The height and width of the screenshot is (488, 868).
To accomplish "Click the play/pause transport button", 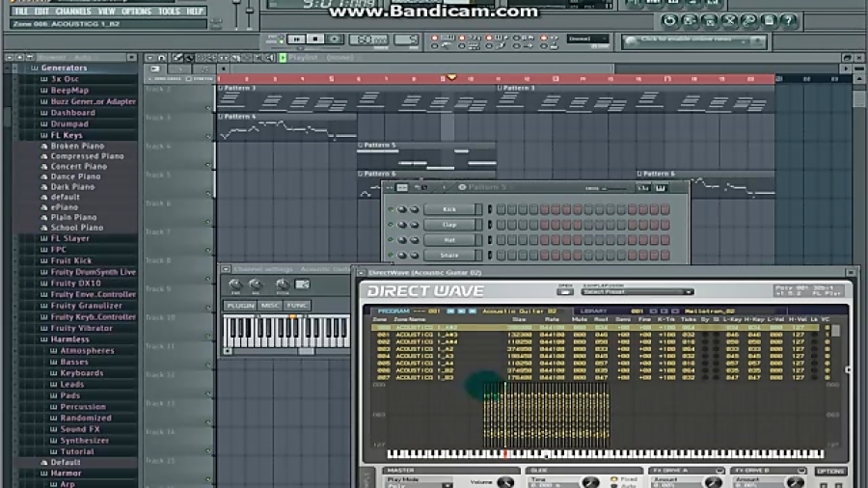I will 296,40.
